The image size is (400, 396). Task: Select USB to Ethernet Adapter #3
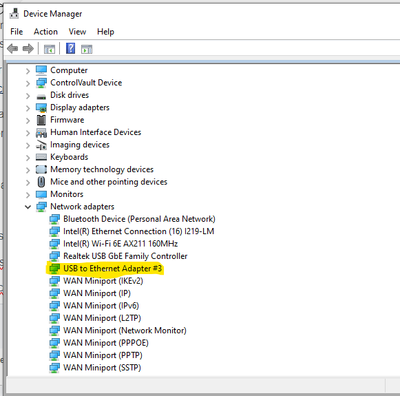coord(113,269)
